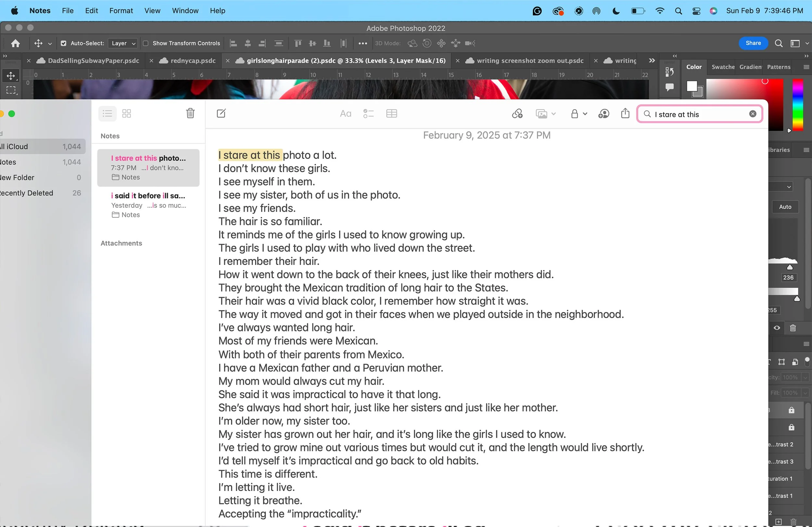Switch to the rednycap.psdc tab
The width and height of the screenshot is (812, 527).
click(x=193, y=61)
